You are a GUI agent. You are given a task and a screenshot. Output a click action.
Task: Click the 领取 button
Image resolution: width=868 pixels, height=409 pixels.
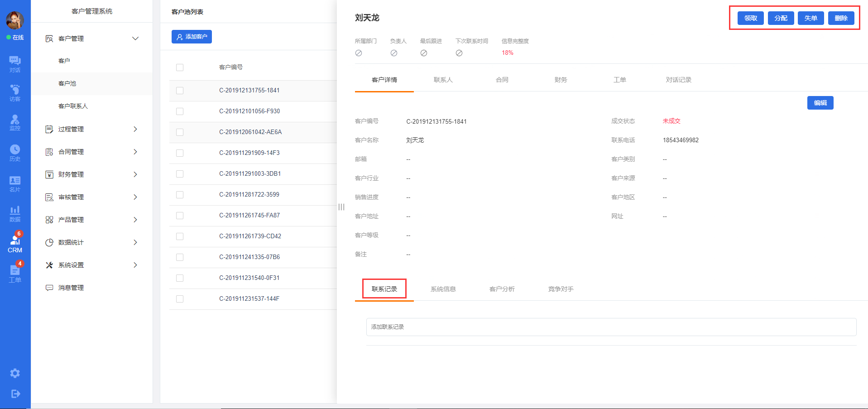coord(751,18)
